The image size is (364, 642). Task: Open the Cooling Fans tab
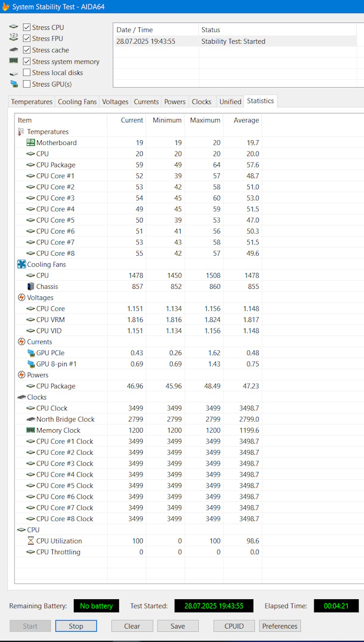78,102
